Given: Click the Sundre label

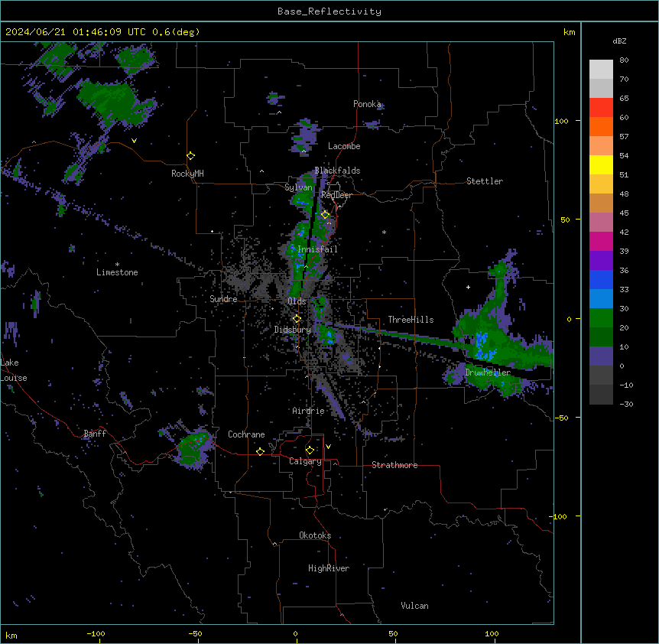Looking at the screenshot, I should (x=223, y=299).
